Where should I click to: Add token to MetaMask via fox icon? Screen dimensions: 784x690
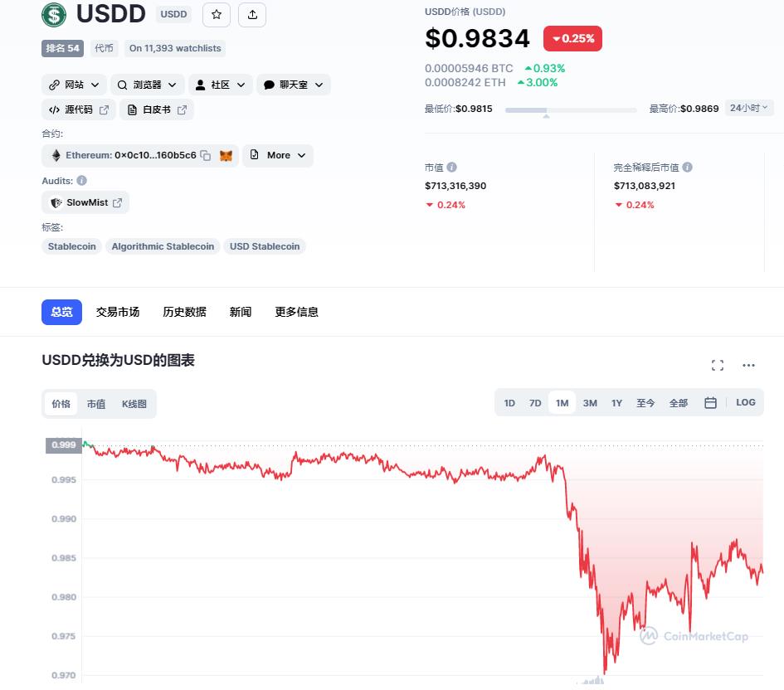[226, 155]
